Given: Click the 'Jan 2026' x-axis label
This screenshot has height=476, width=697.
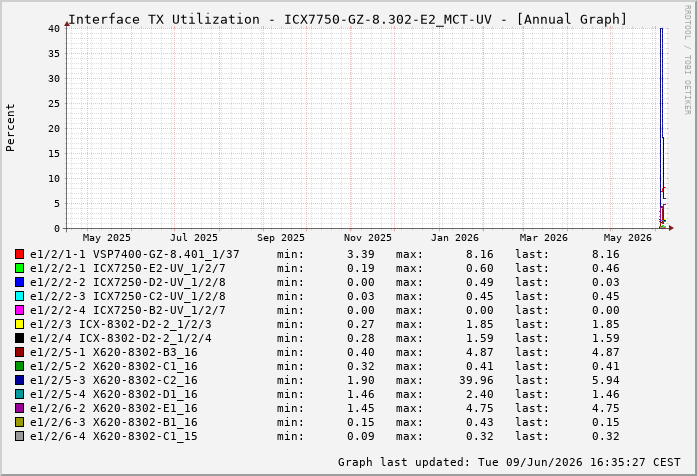Looking at the screenshot, I should (455, 238).
